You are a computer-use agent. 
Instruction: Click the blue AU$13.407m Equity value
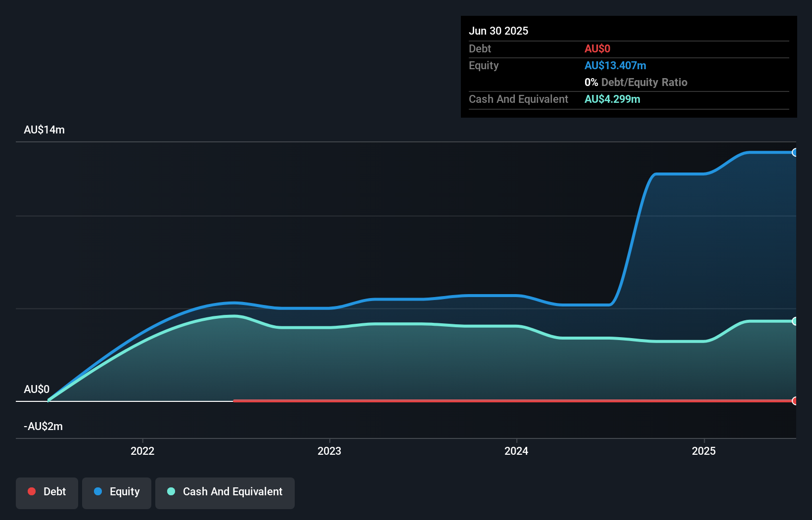pos(615,65)
